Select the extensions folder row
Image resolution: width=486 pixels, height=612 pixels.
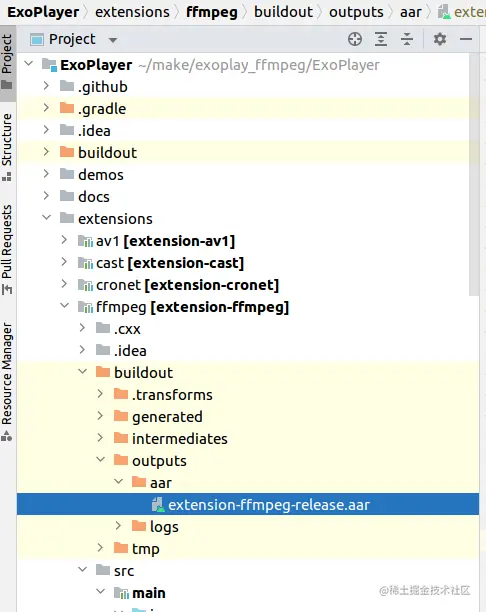243,219
